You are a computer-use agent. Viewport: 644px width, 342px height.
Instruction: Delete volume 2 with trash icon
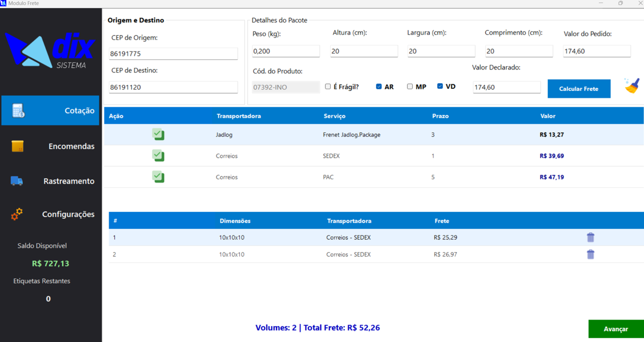point(590,254)
